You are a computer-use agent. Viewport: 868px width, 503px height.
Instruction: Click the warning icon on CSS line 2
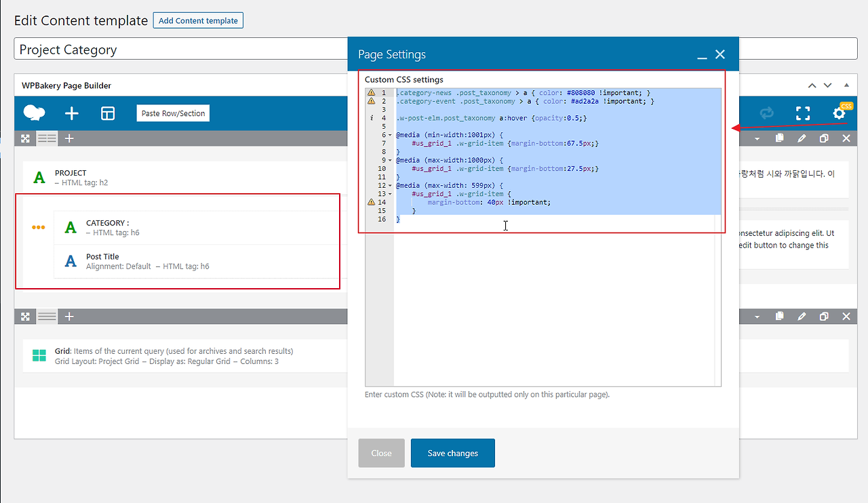371,101
